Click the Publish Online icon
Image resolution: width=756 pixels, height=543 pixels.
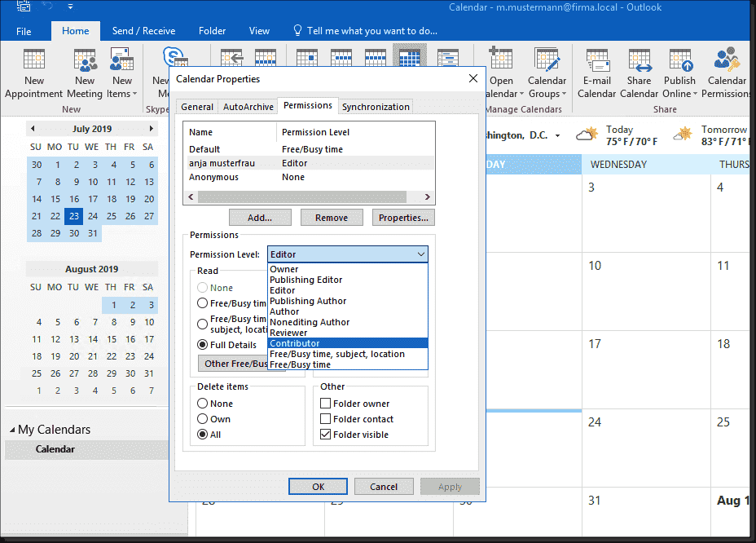pos(680,60)
